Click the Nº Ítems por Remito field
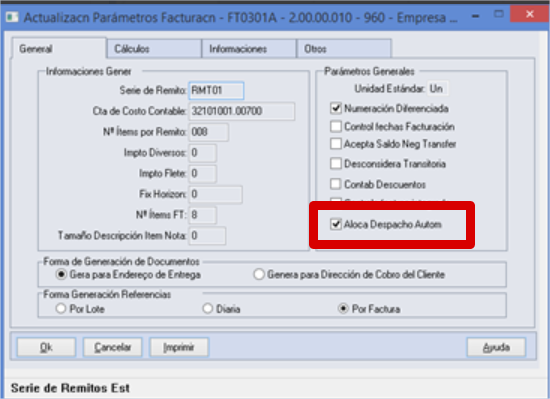Image resolution: width=550 pixels, height=399 pixels. pyautogui.click(x=209, y=132)
